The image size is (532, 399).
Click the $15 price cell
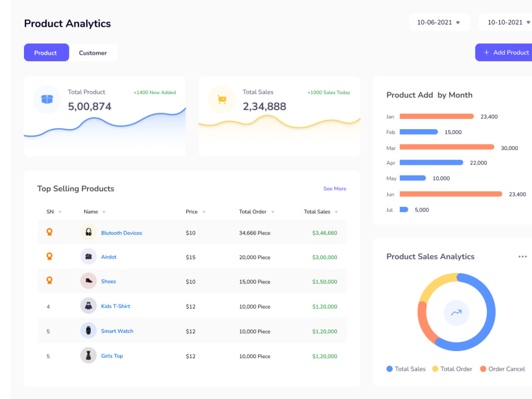coord(190,257)
